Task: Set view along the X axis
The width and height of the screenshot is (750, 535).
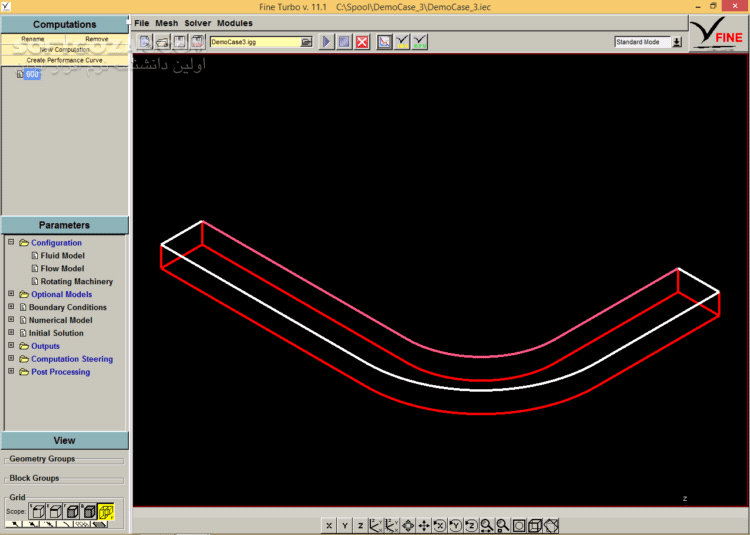Action: click(329, 525)
